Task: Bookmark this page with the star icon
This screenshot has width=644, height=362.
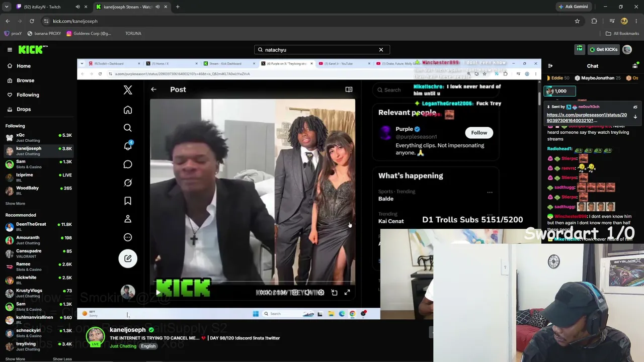Action: pos(577,21)
